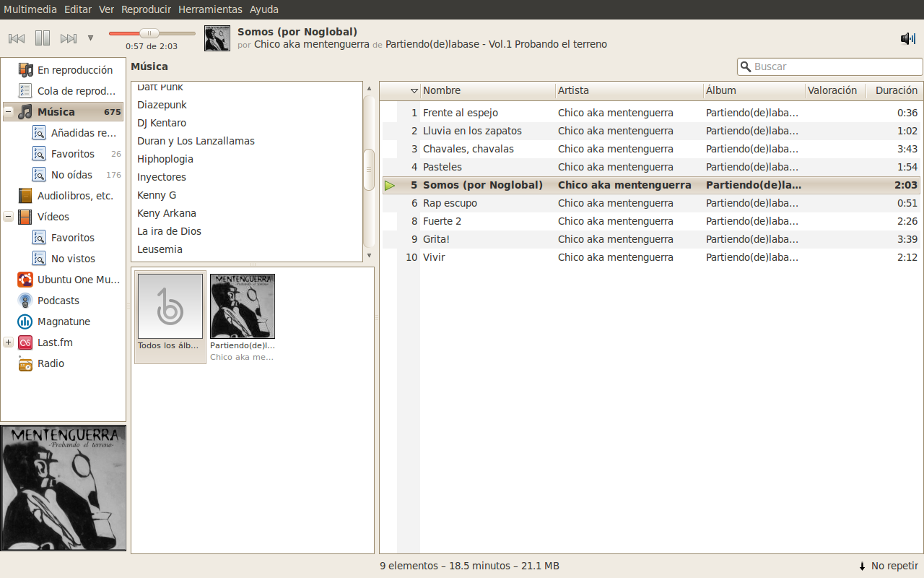Image resolution: width=924 pixels, height=578 pixels.
Task: Skip to the previous track
Action: tap(17, 38)
